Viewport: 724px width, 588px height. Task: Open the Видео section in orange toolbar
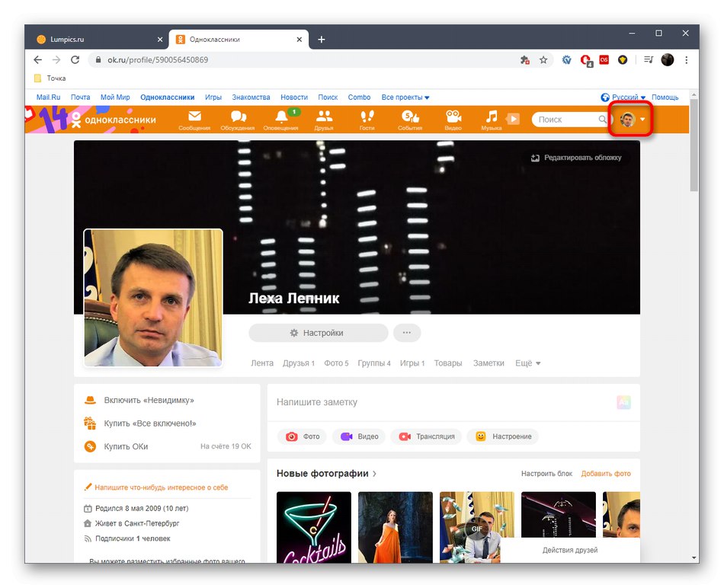pos(453,120)
